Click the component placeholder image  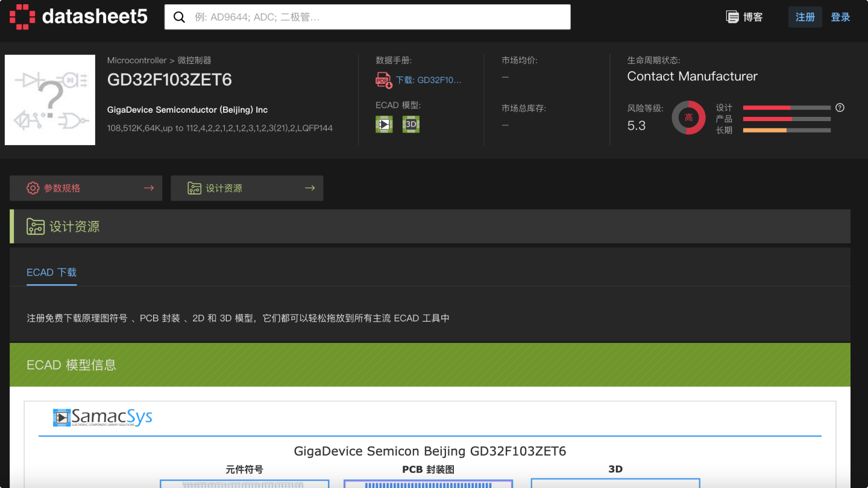point(50,100)
